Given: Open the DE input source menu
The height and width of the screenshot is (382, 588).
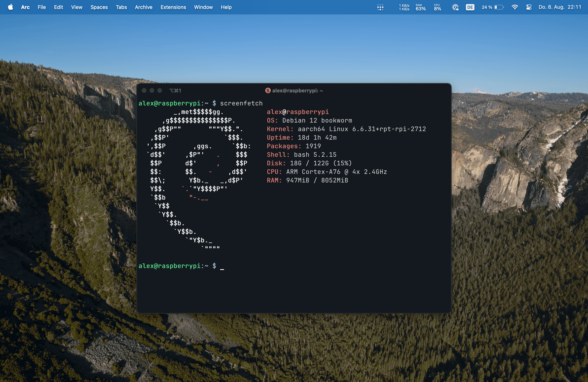Looking at the screenshot, I should tap(470, 7).
